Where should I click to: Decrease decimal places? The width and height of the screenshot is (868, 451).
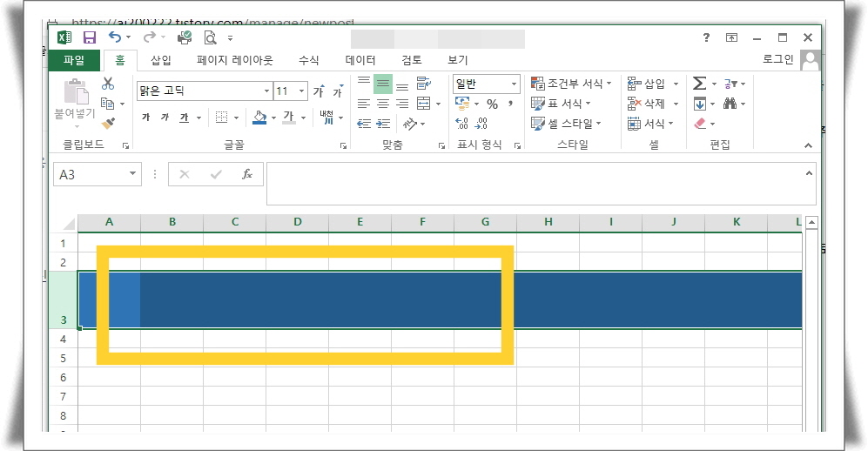[481, 123]
